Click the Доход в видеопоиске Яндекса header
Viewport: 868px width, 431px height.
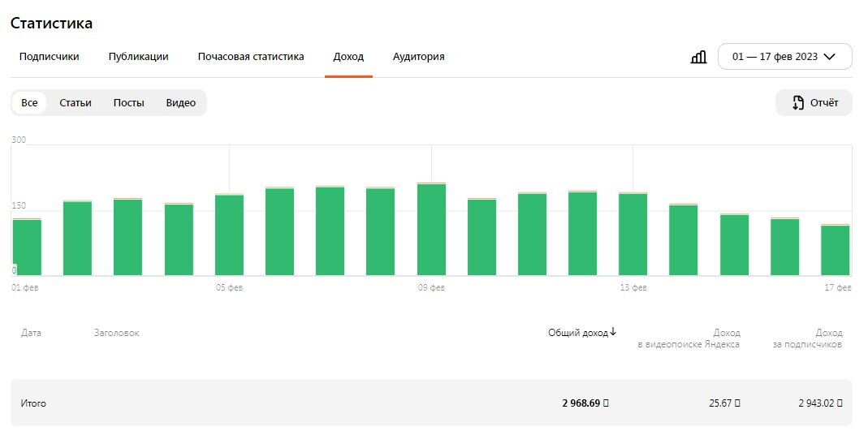(x=689, y=338)
